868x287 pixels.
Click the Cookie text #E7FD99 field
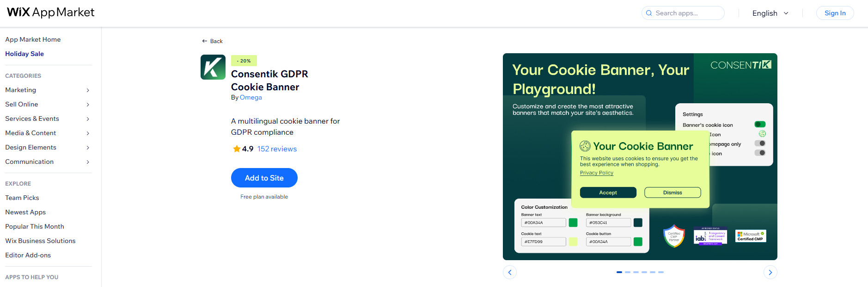tap(544, 242)
